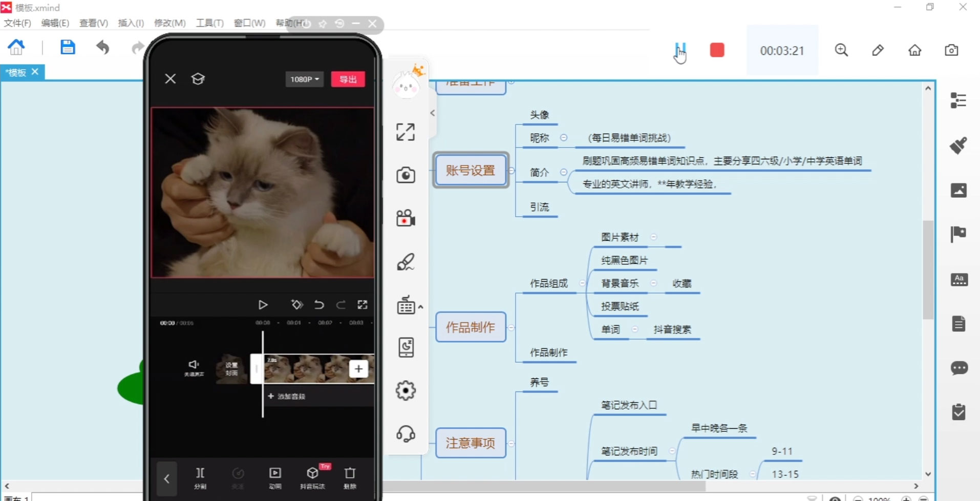Open recorder settings via the gear icon
Viewport: 980px width, 501px height.
(x=406, y=390)
